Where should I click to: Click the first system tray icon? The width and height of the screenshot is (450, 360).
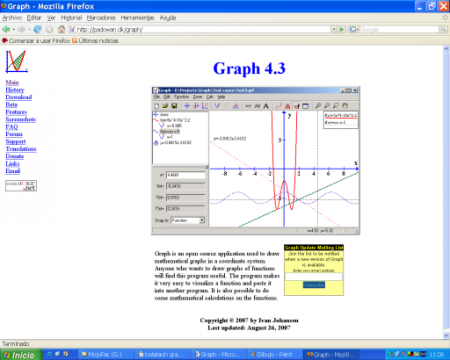click(x=392, y=354)
